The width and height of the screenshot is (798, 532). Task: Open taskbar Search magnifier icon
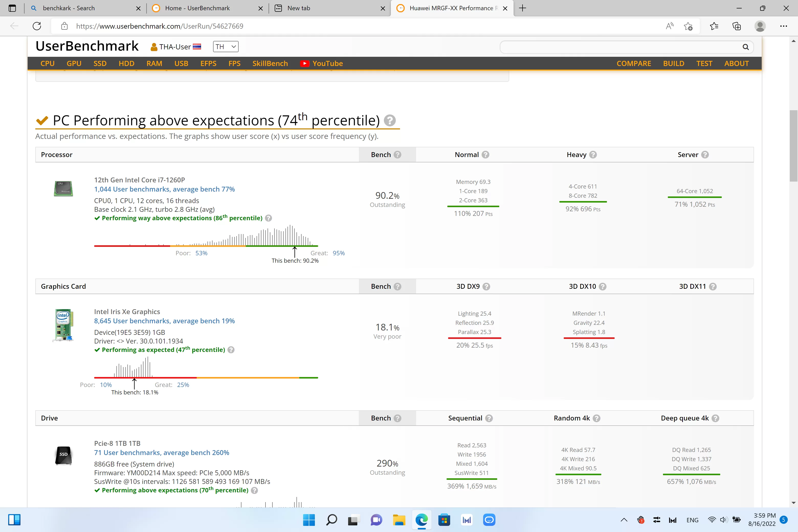tap(331, 520)
